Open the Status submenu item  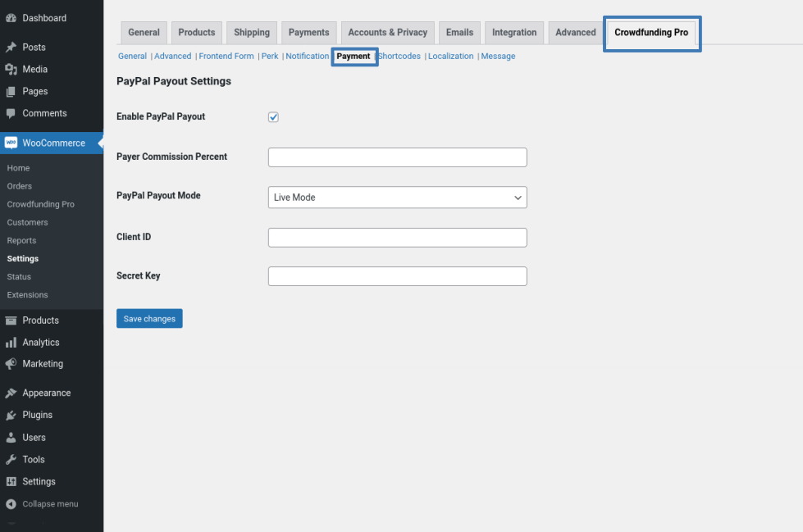click(x=19, y=276)
